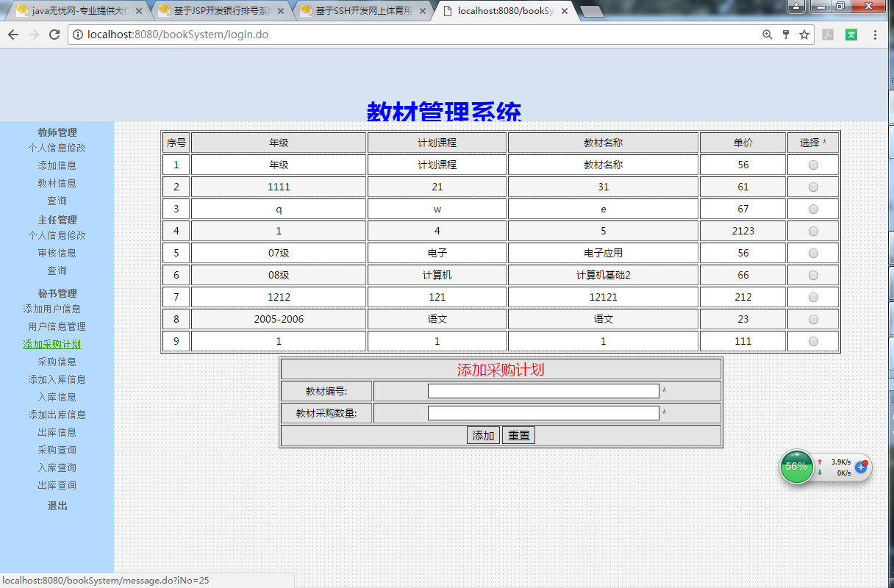Image resolution: width=894 pixels, height=588 pixels.
Task: Click the browser forward arrow
Action: pyautogui.click(x=34, y=35)
